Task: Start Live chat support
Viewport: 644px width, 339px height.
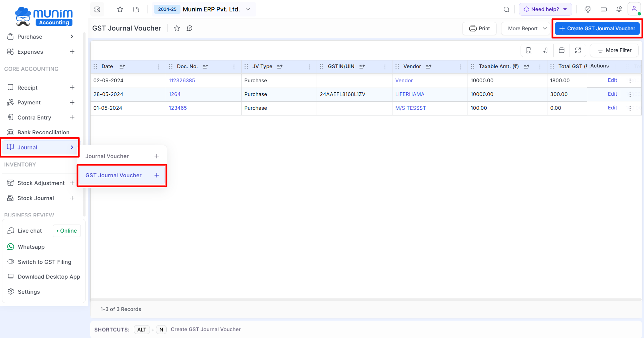Action: coord(30,231)
